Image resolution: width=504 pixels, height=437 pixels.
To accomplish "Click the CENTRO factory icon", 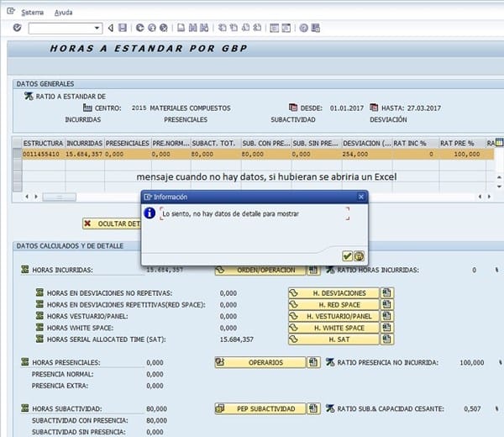I will click(87, 108).
